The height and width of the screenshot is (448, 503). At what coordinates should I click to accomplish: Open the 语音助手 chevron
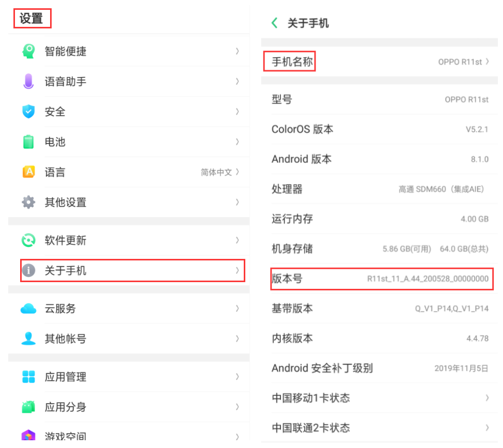pyautogui.click(x=238, y=81)
